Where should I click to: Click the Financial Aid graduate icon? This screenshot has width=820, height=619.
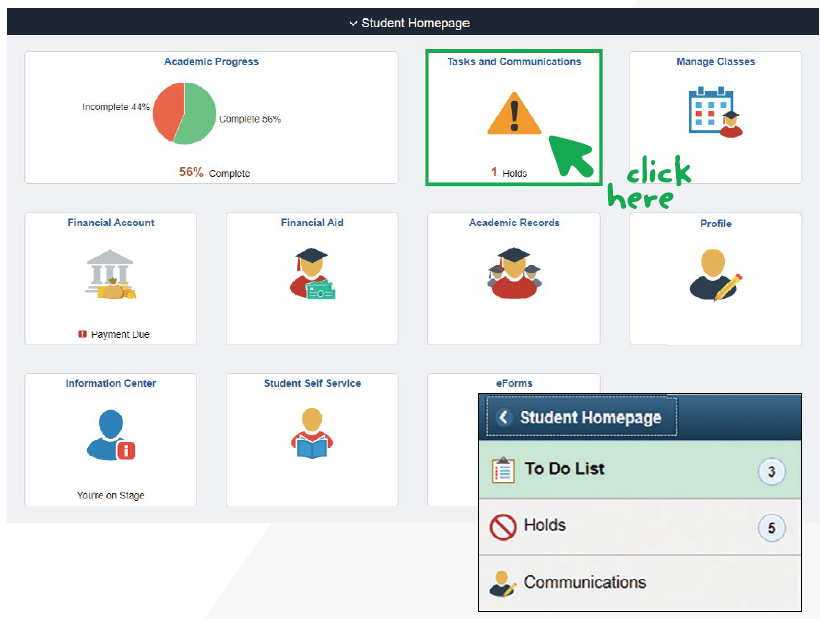pos(311,275)
